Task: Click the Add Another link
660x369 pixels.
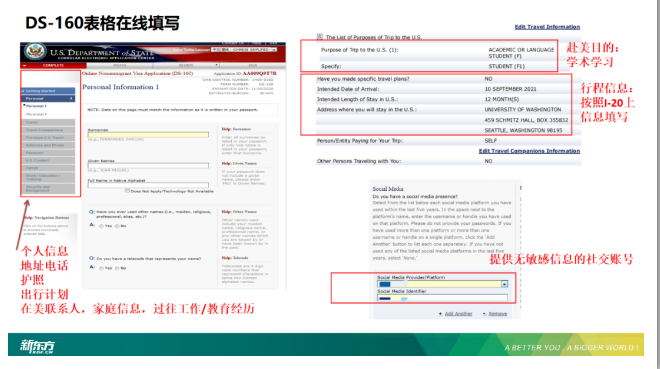Action: 458,314
